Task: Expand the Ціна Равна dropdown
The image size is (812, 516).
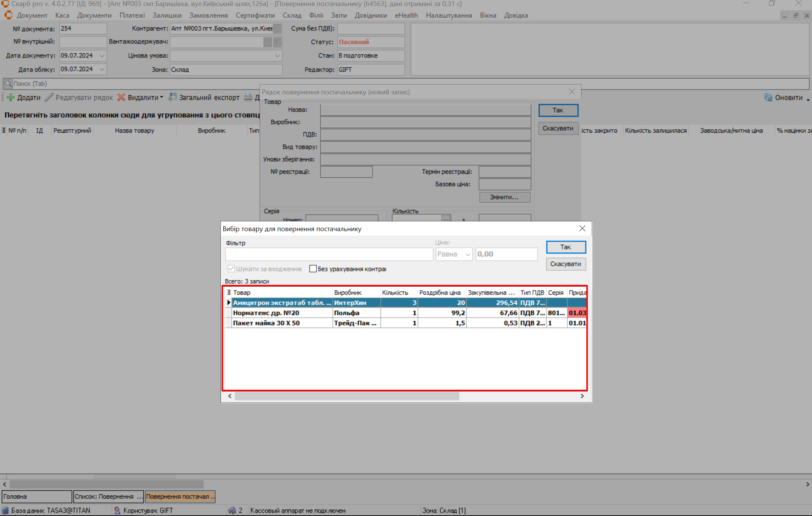Action: pos(467,254)
